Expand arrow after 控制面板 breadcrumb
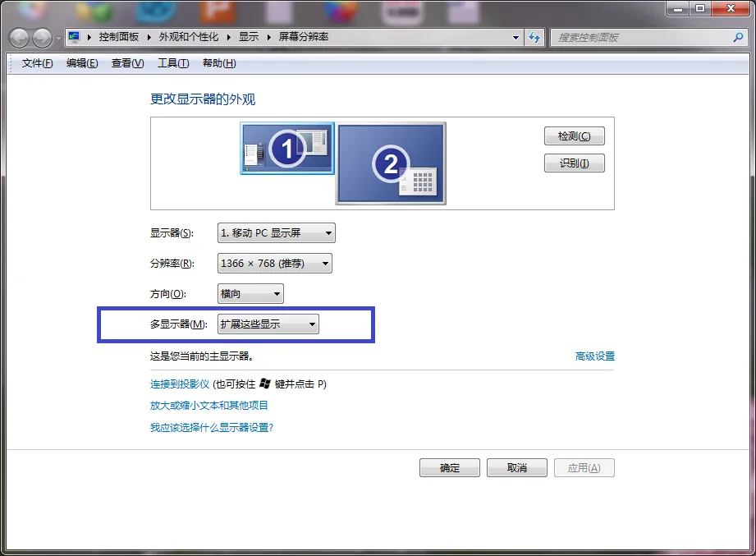Screen dimensions: 756x556 pyautogui.click(x=149, y=37)
